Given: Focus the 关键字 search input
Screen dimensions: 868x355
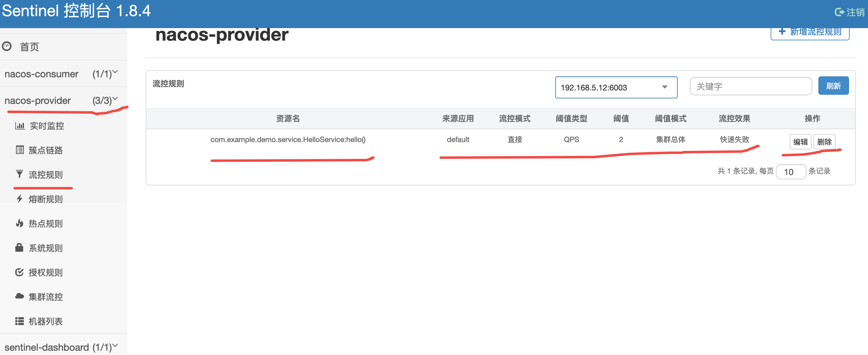Looking at the screenshot, I should click(x=750, y=86).
